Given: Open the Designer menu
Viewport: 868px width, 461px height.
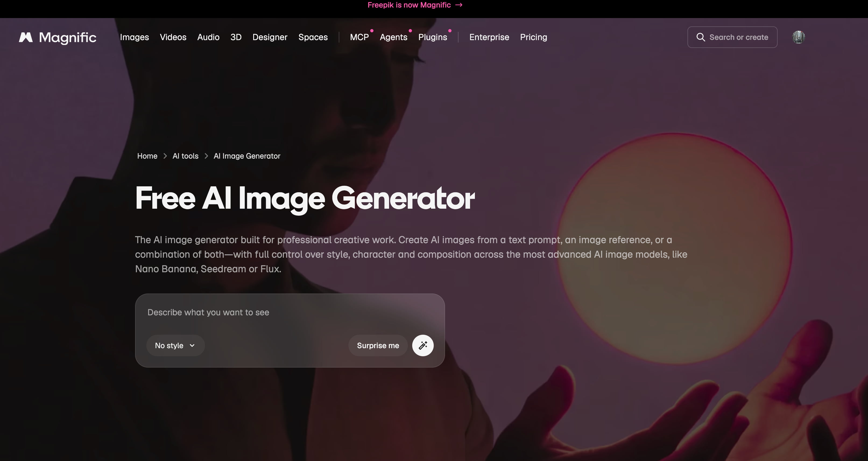Looking at the screenshot, I should tap(270, 37).
